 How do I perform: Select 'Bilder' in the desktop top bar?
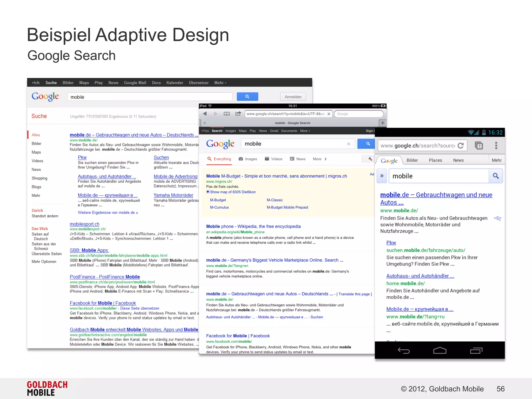pos(68,83)
